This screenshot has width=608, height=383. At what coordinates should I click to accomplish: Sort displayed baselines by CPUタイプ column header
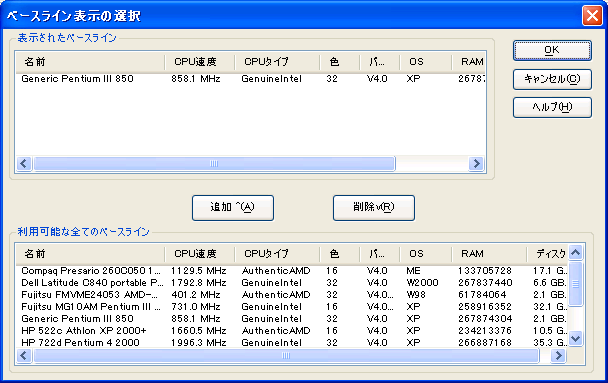tap(277, 62)
